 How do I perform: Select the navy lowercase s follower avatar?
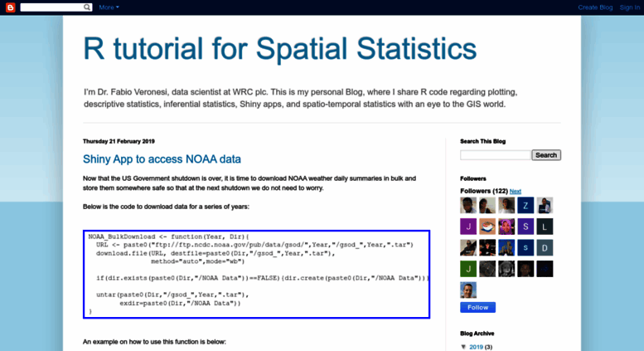(525, 248)
